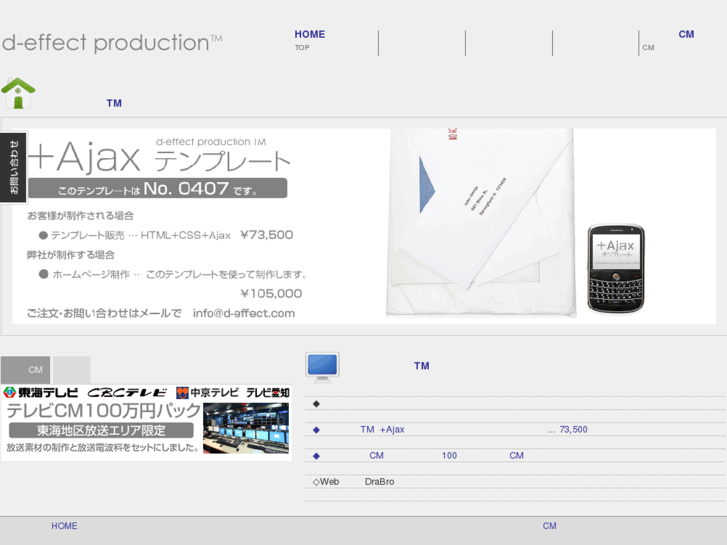
Task: Open CM in the top navigation
Action: [685, 35]
